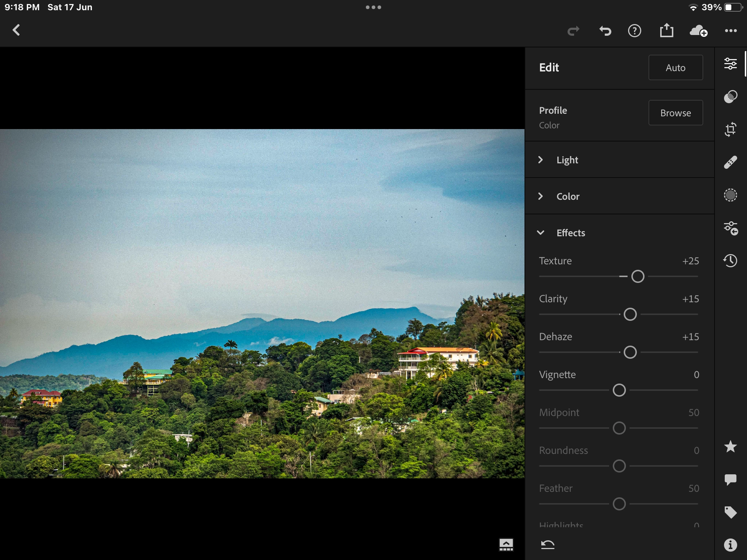Open the star rating panel
The height and width of the screenshot is (560, 747).
[x=730, y=447]
